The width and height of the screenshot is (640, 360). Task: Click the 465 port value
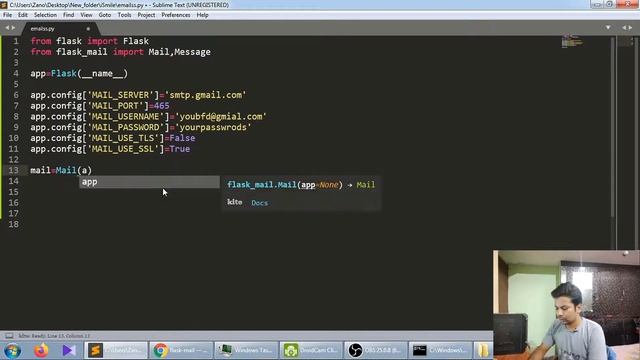point(162,106)
